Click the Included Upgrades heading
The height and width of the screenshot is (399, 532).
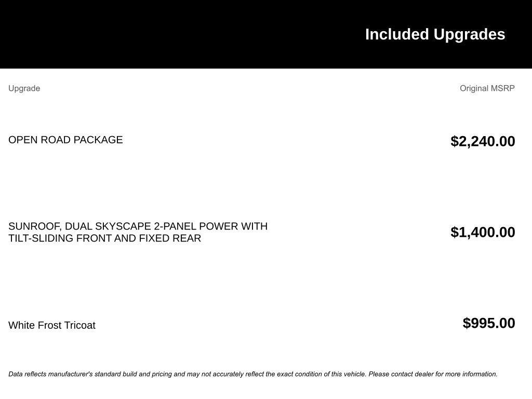[435, 34]
